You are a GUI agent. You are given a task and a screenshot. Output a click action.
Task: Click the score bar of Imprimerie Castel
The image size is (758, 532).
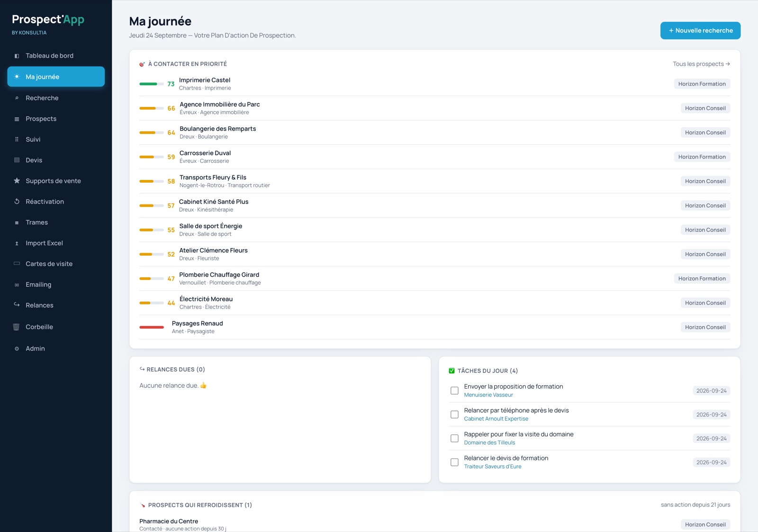152,84
